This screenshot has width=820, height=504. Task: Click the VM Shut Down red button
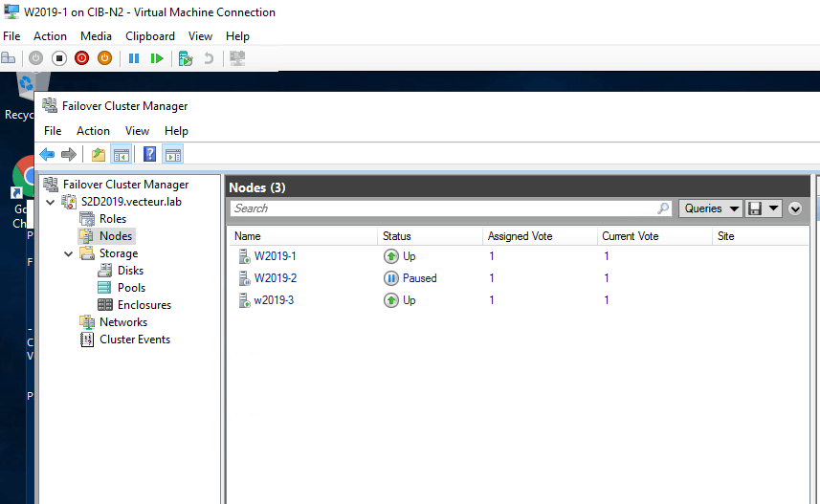[x=81, y=58]
